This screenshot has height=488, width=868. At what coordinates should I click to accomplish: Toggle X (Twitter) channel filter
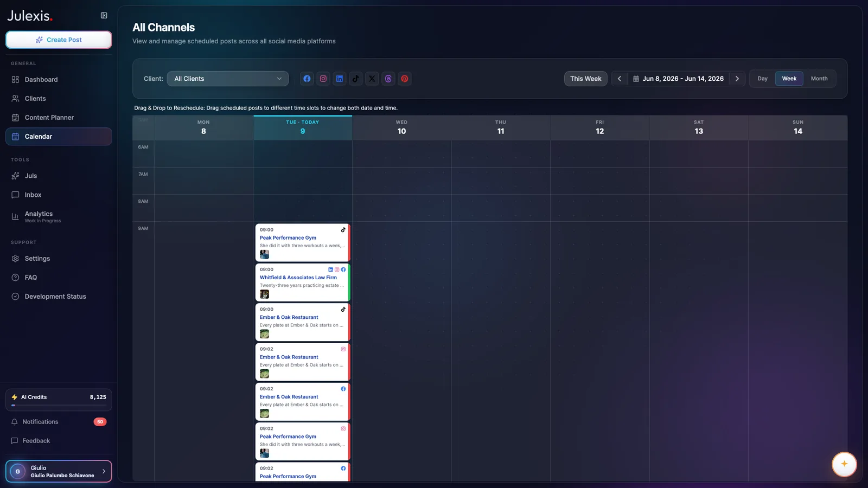click(372, 79)
